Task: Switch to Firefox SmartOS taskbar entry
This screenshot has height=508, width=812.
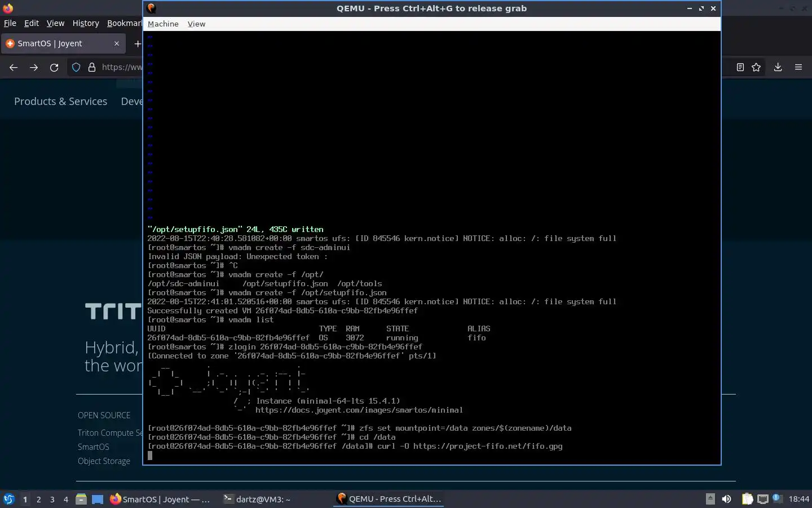Action: tap(160, 499)
